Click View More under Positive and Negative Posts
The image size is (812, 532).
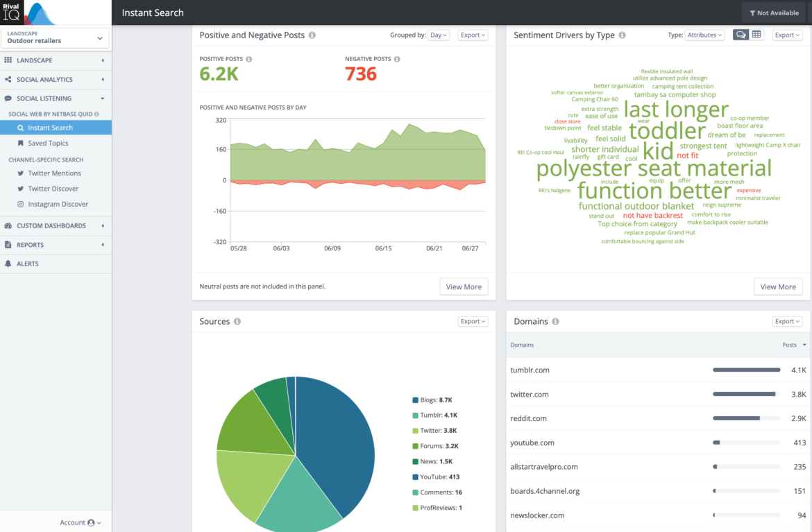(x=464, y=286)
